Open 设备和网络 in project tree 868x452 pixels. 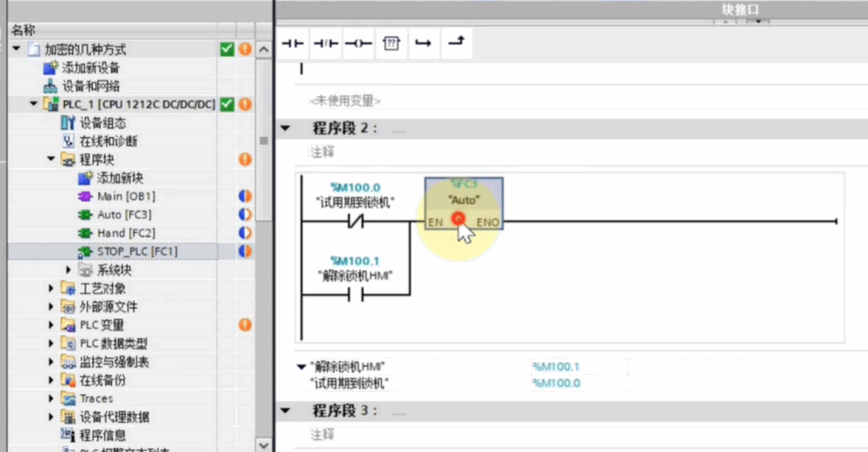[x=90, y=87]
